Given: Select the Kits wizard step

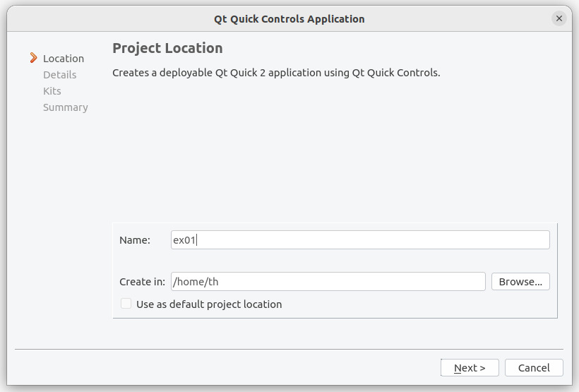Looking at the screenshot, I should pos(52,91).
